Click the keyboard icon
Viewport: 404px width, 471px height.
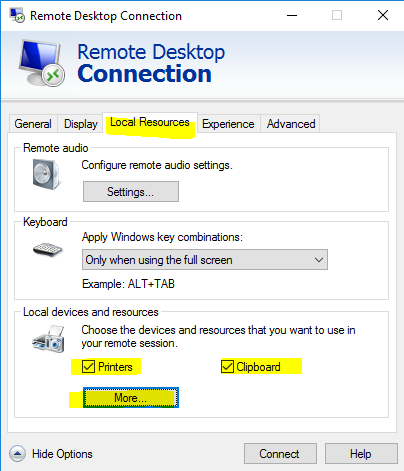pyautogui.click(x=48, y=250)
